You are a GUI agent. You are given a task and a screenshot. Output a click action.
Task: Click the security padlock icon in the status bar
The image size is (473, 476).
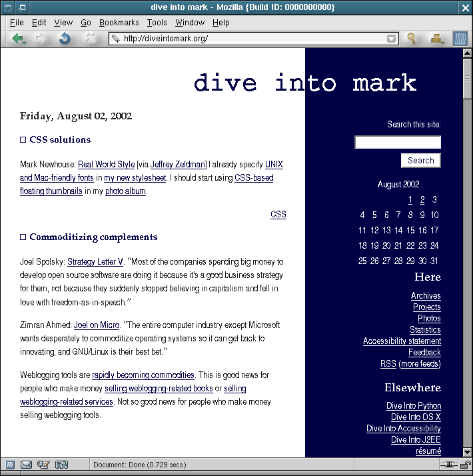point(465,465)
